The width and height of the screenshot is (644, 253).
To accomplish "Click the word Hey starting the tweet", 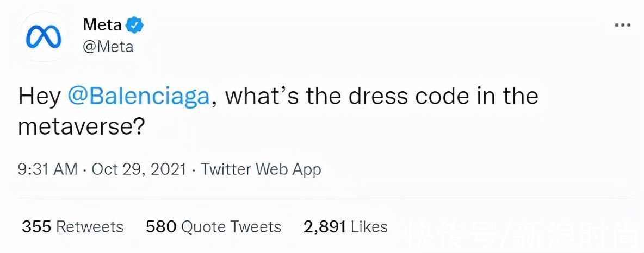I will (x=39, y=98).
